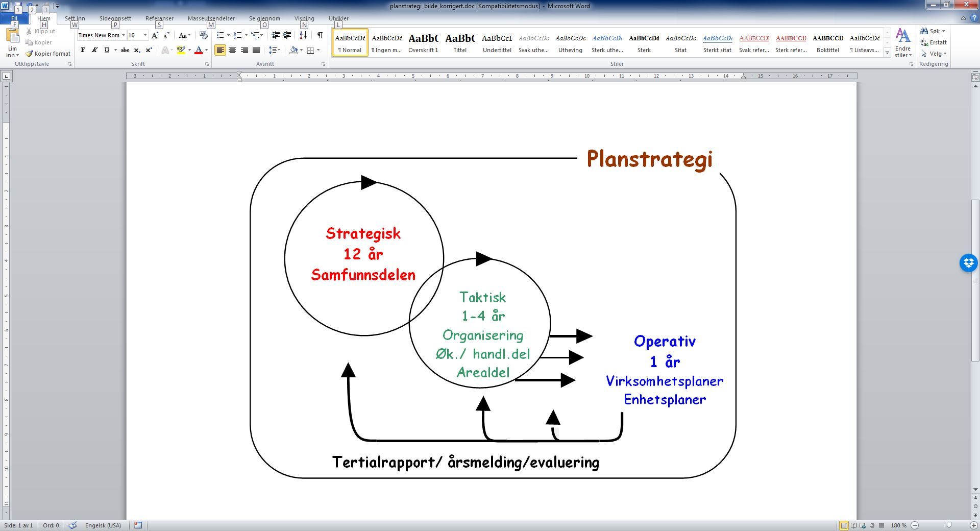This screenshot has width=980, height=531.
Task: Click the zoom in plus button
Action: (974, 525)
